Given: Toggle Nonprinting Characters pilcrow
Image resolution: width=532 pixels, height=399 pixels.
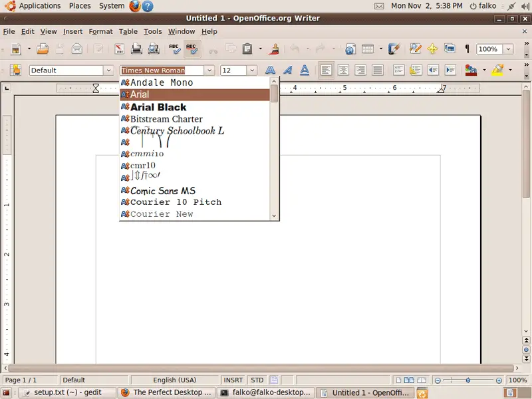Looking at the screenshot, I should (467, 49).
